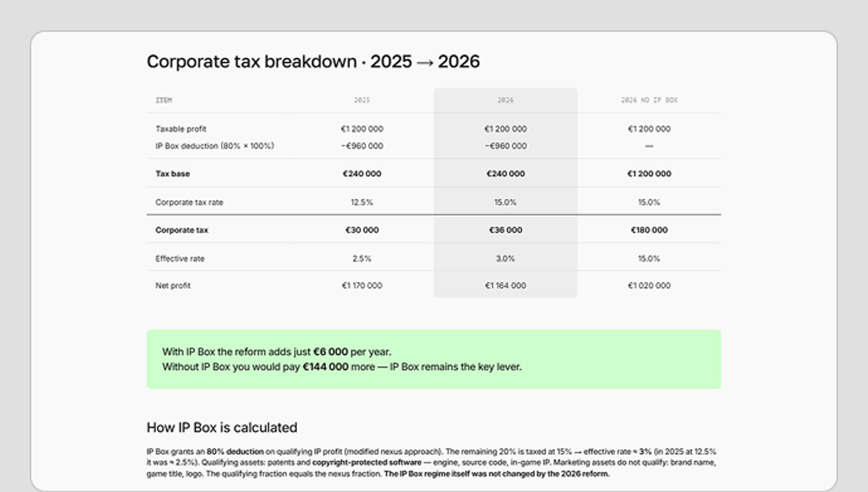Select the Taxable profit row label
Image resolution: width=868 pixels, height=492 pixels.
click(x=181, y=129)
